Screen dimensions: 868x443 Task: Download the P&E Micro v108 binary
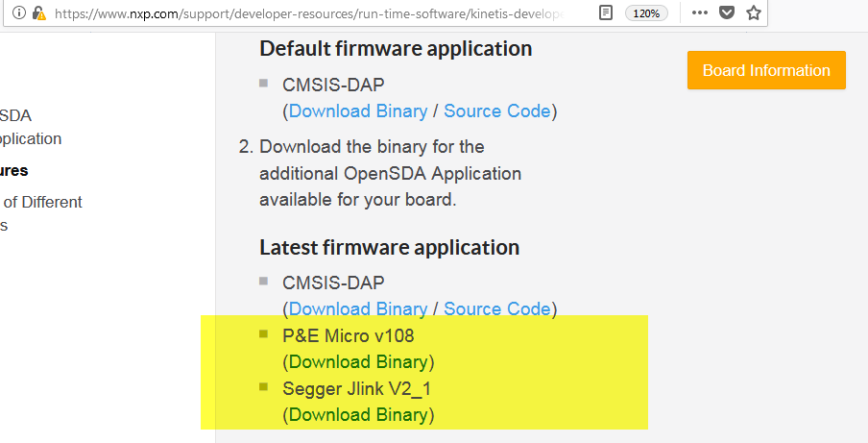[358, 362]
